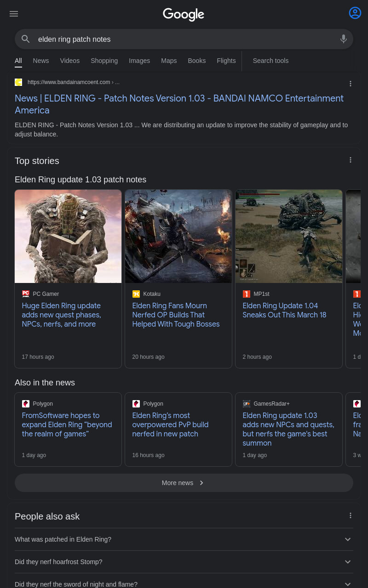This screenshot has width=368, height=588.
Task: Click the Google logo
Action: [184, 14]
